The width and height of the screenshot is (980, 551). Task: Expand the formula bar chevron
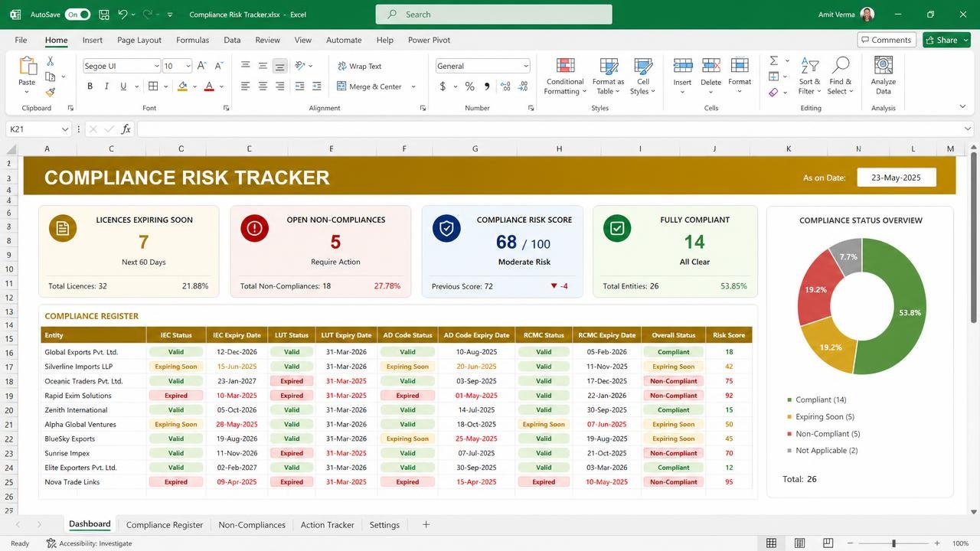pyautogui.click(x=969, y=129)
